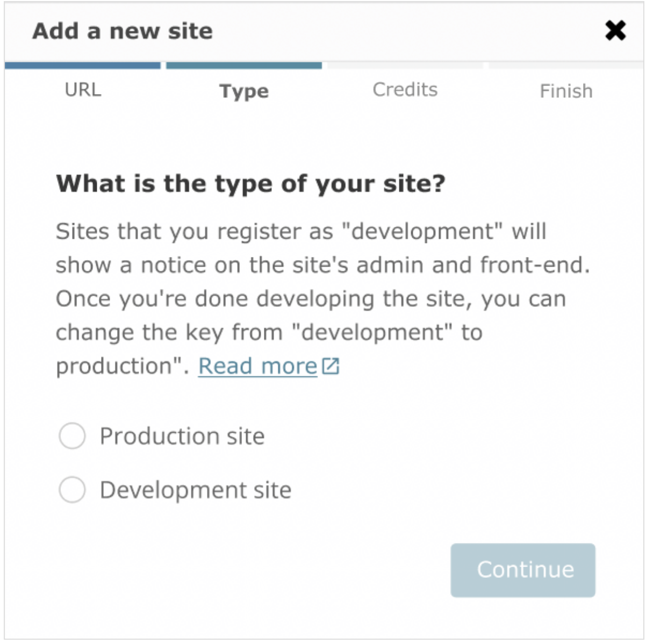Click inside the description paragraph text
The image size is (646, 644).
(322, 298)
